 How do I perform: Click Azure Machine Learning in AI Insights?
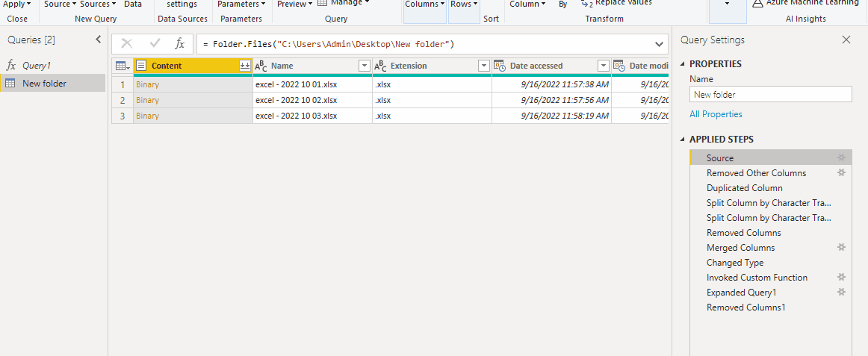tap(806, 3)
